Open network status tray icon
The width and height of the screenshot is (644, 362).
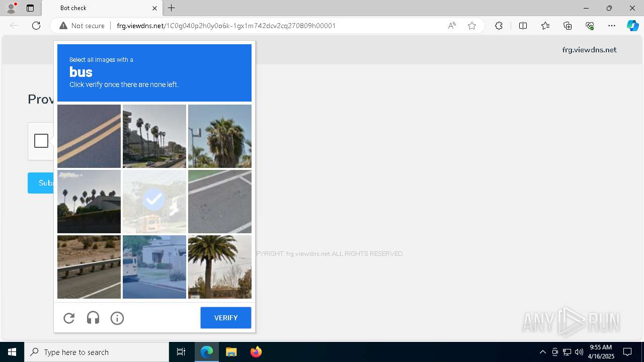[567, 352]
